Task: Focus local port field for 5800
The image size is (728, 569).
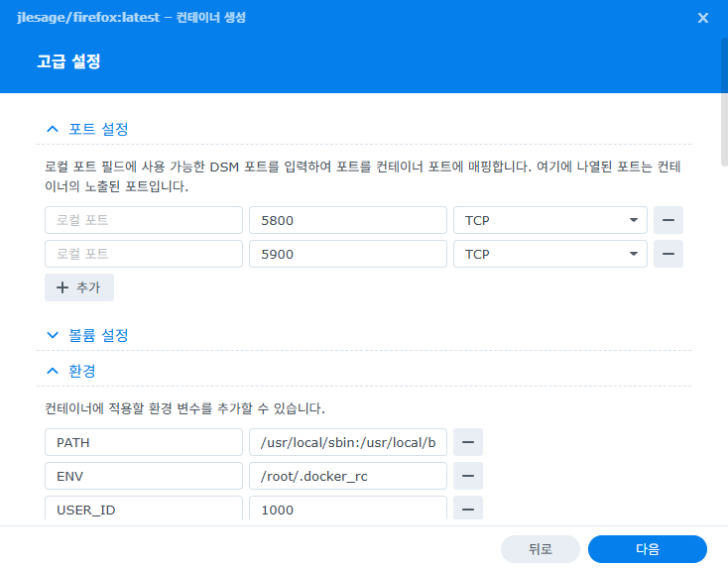Action: coord(144,220)
